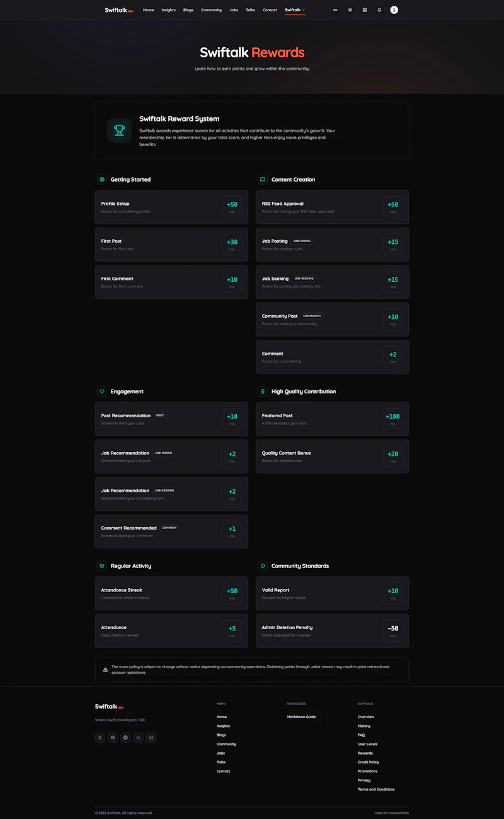Click the COMMUNITY tag on Community Post
The image size is (504, 819).
point(312,316)
